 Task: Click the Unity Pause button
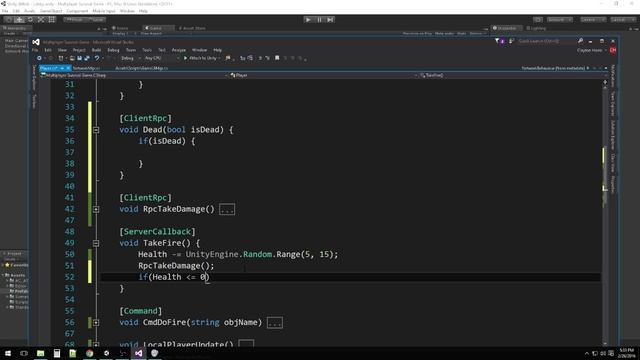(x=319, y=20)
